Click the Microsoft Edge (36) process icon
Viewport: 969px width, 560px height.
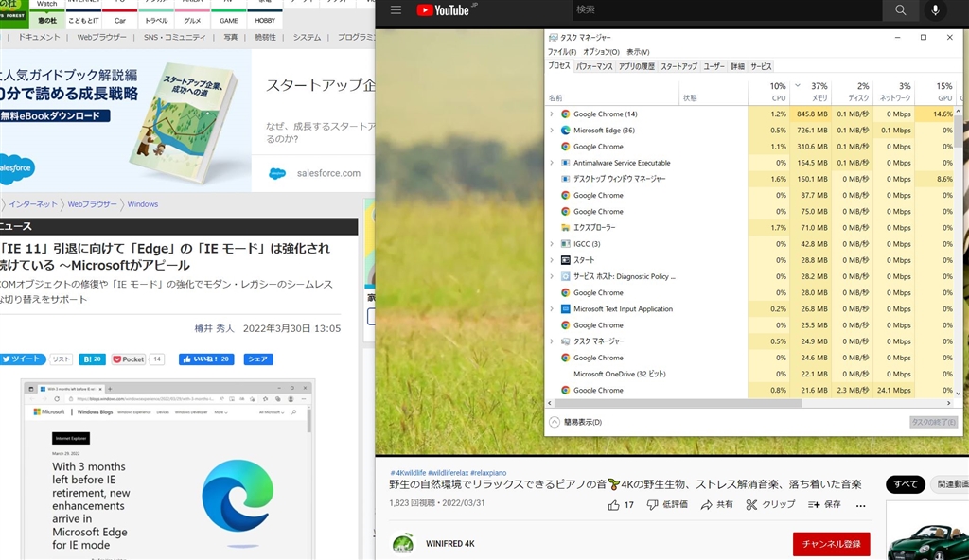tap(565, 131)
